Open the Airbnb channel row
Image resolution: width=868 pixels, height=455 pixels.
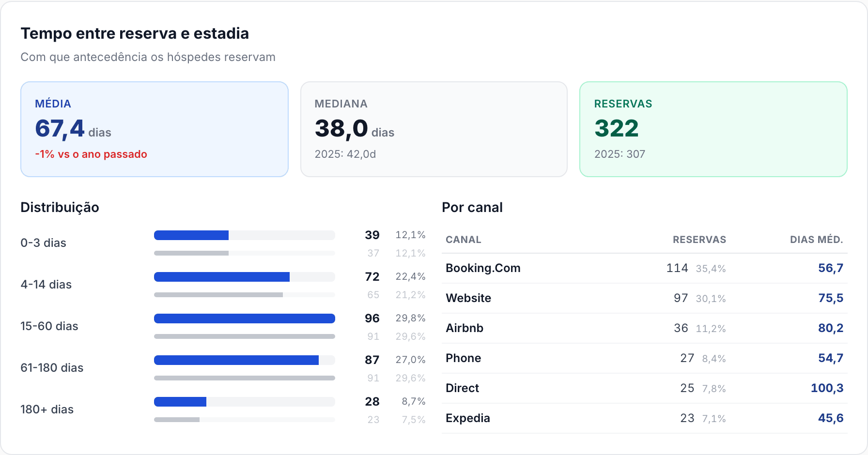click(x=645, y=328)
